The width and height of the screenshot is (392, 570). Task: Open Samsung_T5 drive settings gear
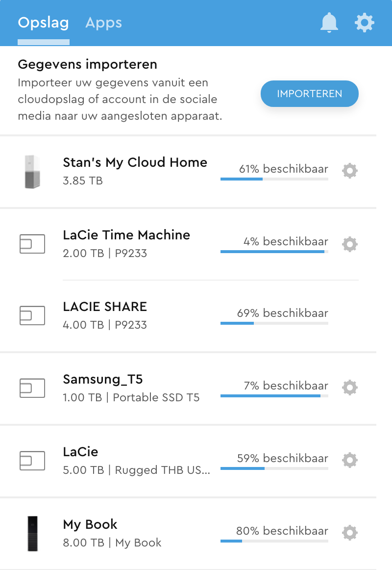[x=350, y=388]
